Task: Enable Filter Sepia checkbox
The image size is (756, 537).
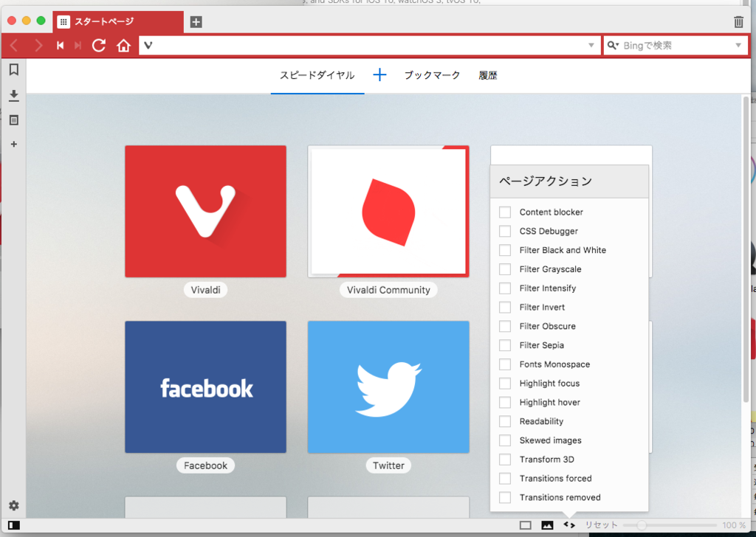Action: click(x=505, y=345)
